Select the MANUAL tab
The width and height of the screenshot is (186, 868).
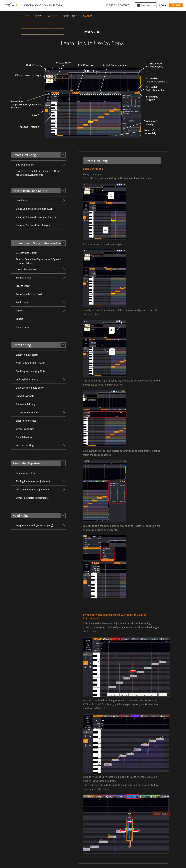pyautogui.click(x=89, y=16)
